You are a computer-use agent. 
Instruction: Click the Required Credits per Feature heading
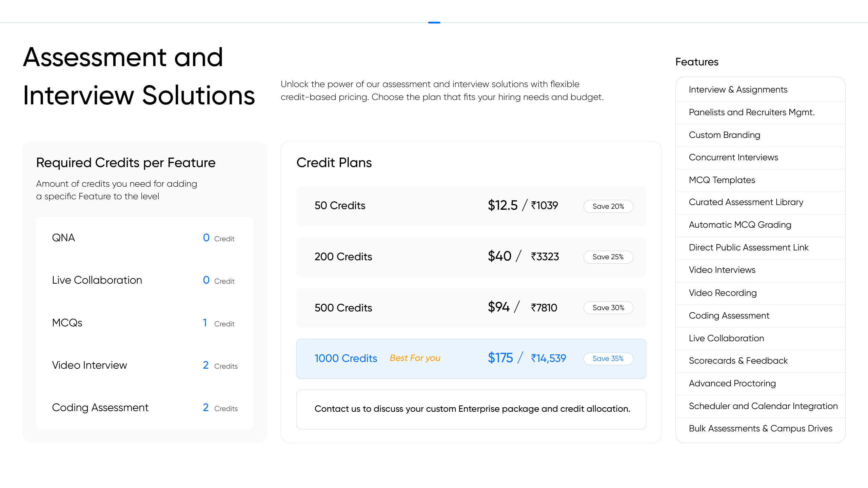click(x=126, y=163)
